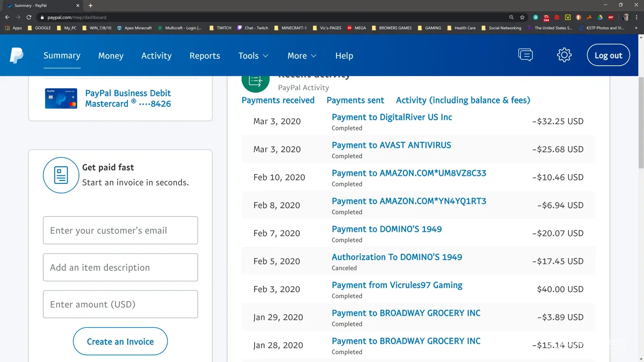Open Payment to AVAST ANTIVIRUS transaction
The height and width of the screenshot is (362, 644).
coord(391,145)
